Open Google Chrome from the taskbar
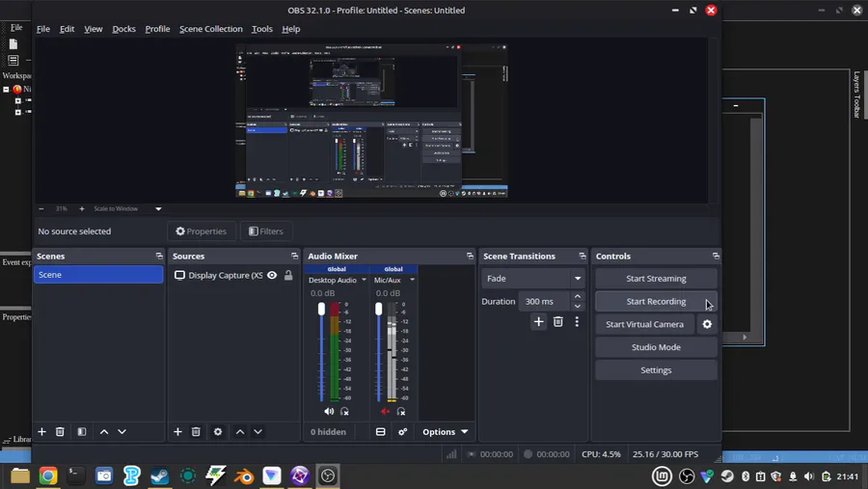The image size is (868, 489). pos(48,475)
